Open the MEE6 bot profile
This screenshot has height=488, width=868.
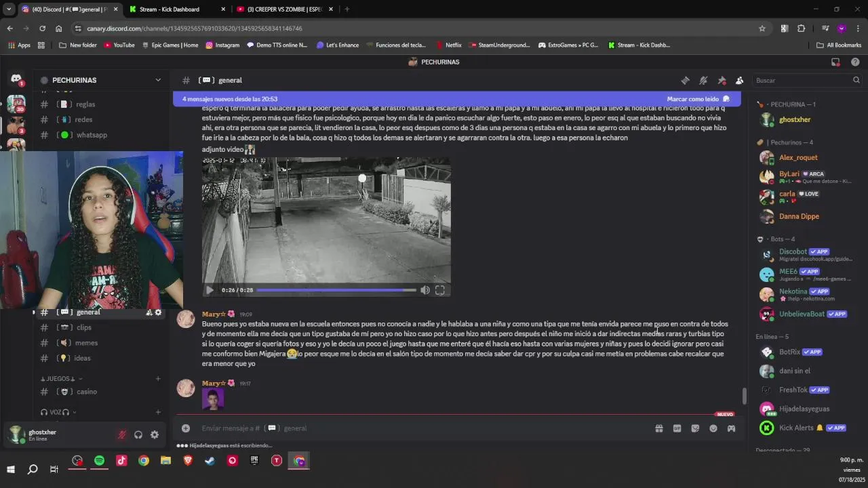point(807,274)
